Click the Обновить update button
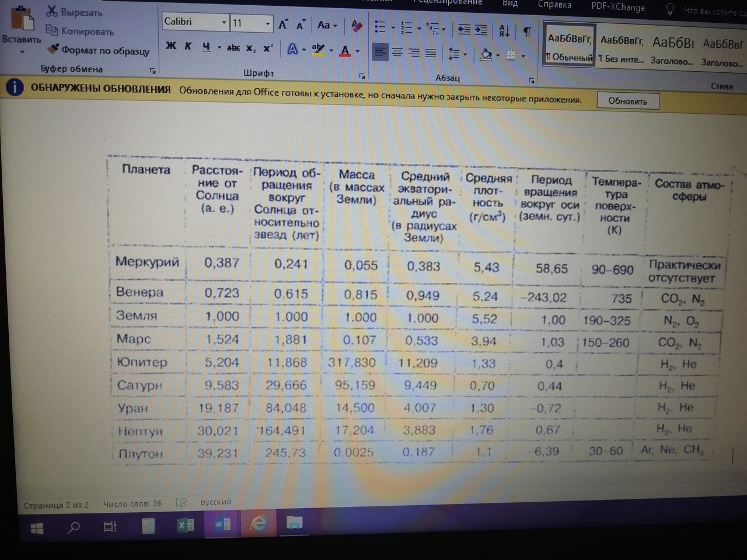The width and height of the screenshot is (747, 560). coord(628,101)
